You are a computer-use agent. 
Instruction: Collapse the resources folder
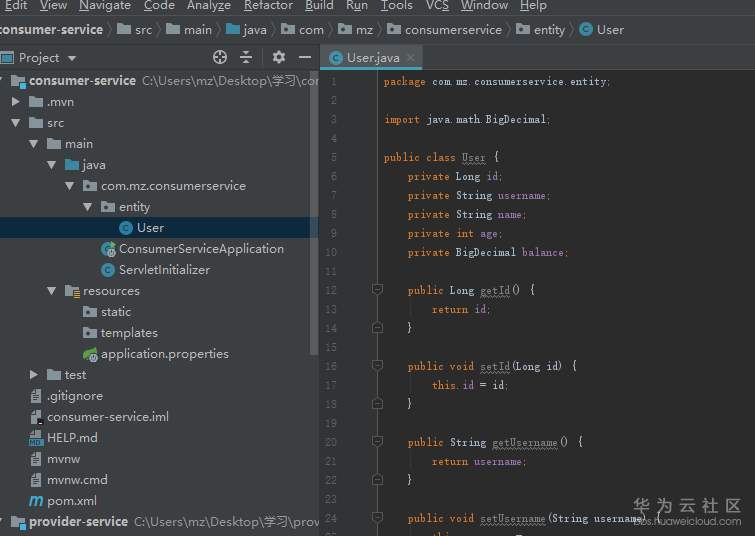pos(52,291)
